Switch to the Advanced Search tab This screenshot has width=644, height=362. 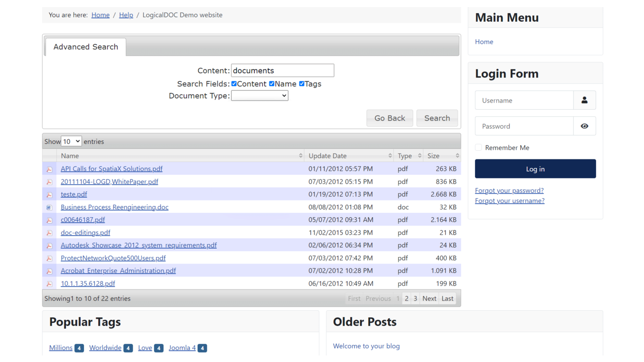click(x=85, y=47)
